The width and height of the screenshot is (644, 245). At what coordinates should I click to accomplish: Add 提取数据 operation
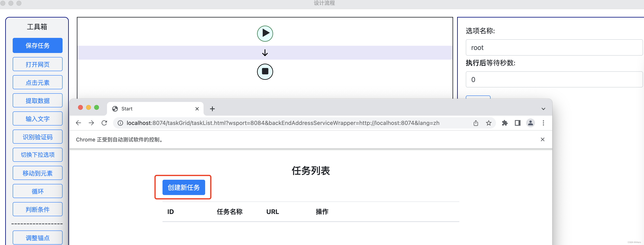click(x=37, y=101)
